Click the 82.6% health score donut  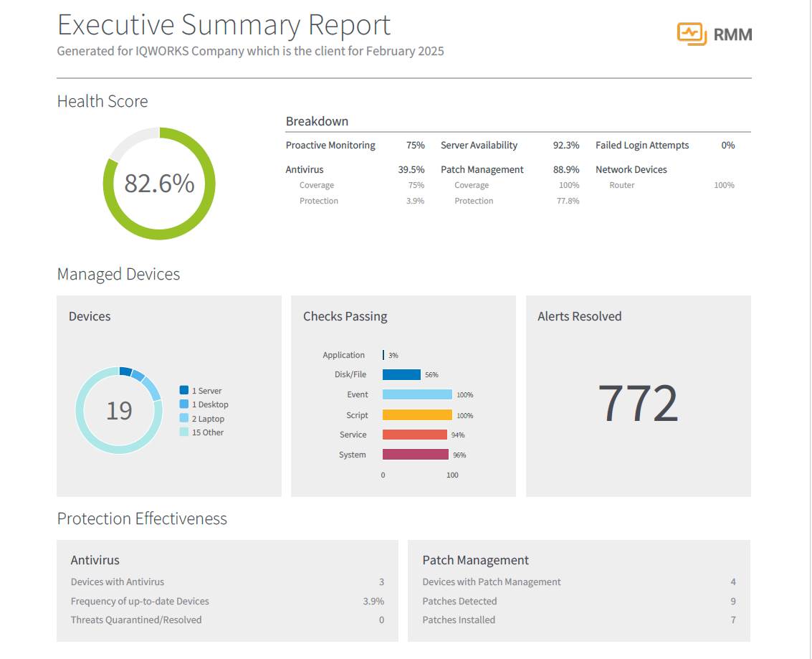(159, 184)
